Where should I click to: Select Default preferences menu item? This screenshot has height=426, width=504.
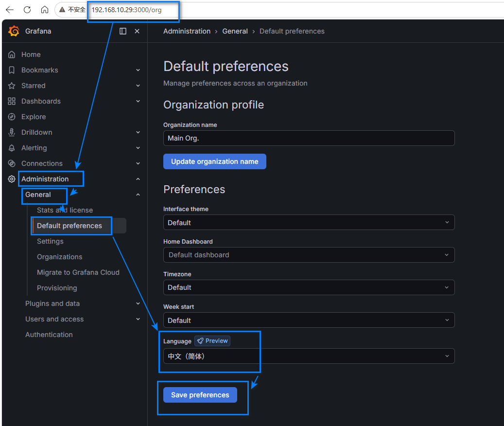click(x=69, y=226)
